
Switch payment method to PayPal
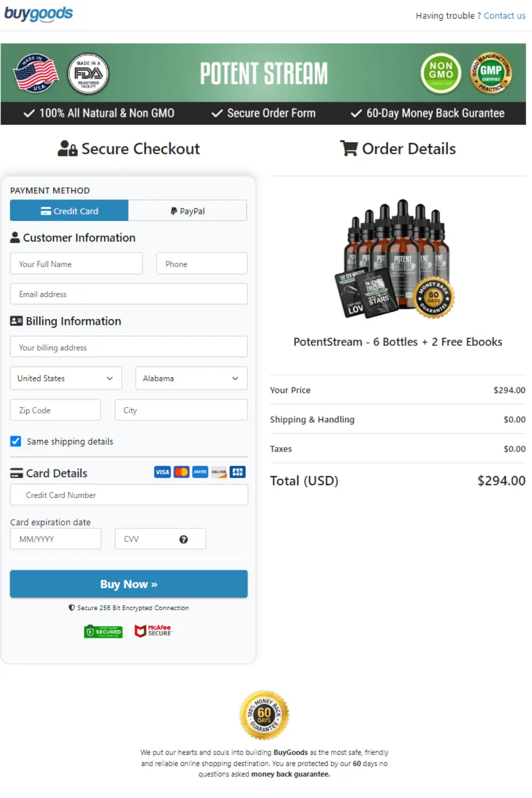tap(187, 211)
